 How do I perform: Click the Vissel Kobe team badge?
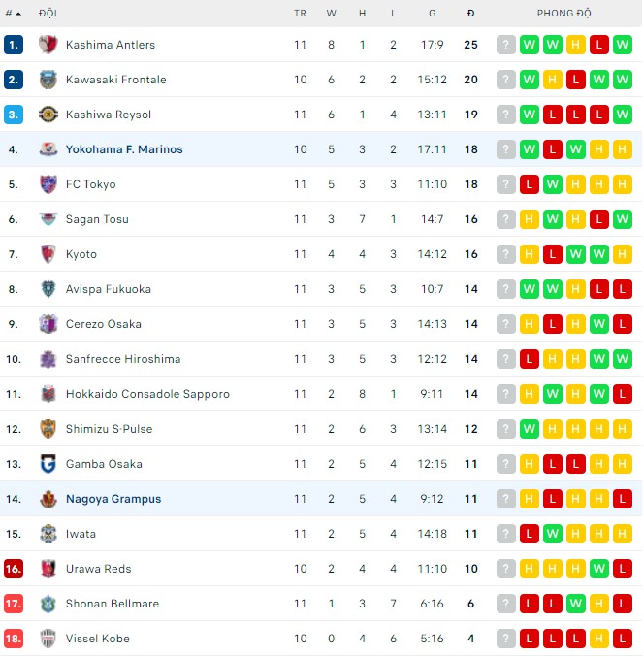click(48, 639)
